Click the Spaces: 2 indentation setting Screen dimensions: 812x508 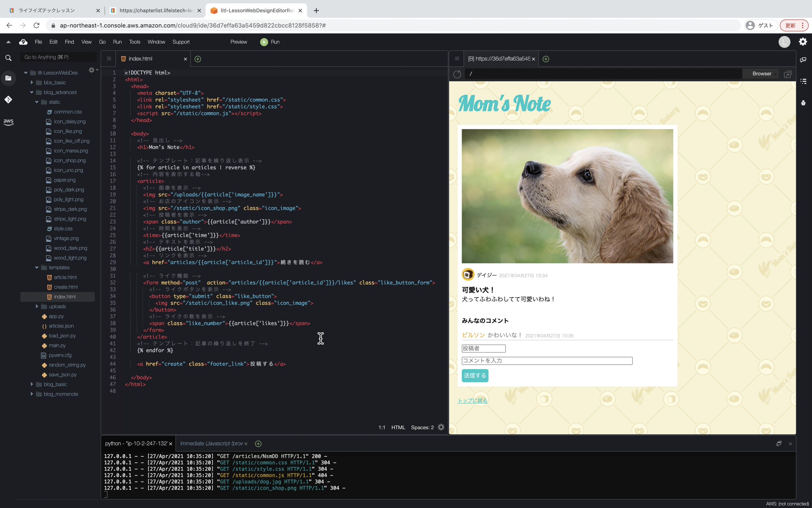[x=422, y=427]
